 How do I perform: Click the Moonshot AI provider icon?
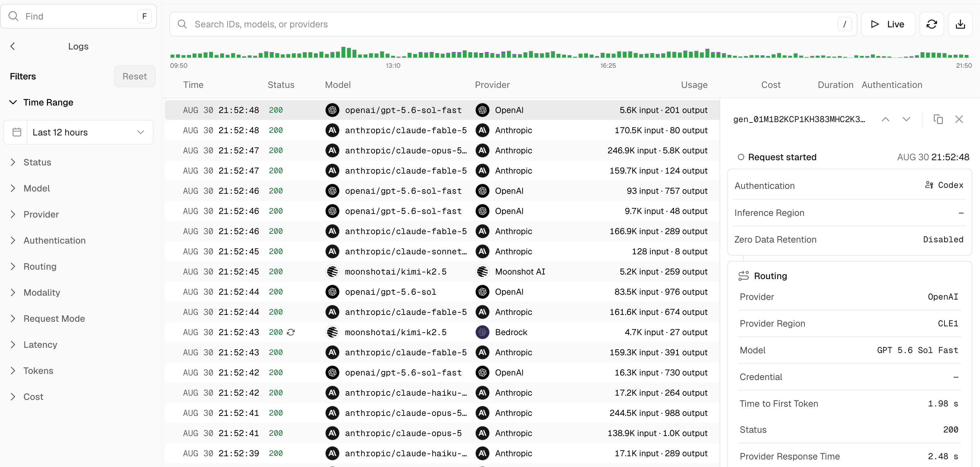483,272
